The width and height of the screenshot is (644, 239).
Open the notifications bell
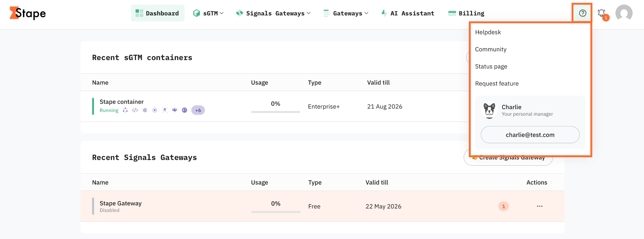click(x=602, y=14)
